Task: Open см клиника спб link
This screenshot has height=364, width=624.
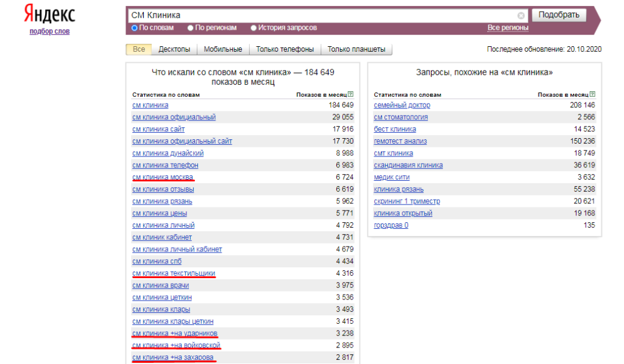Action: pos(157,261)
